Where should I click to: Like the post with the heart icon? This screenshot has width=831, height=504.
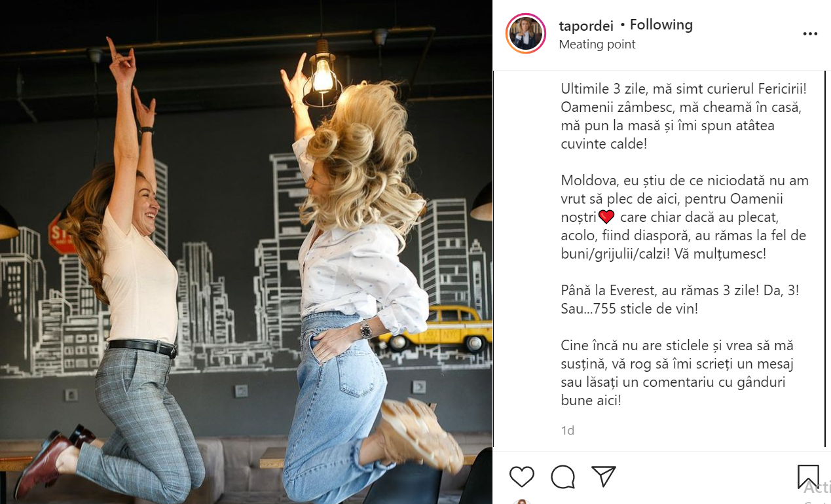point(521,477)
